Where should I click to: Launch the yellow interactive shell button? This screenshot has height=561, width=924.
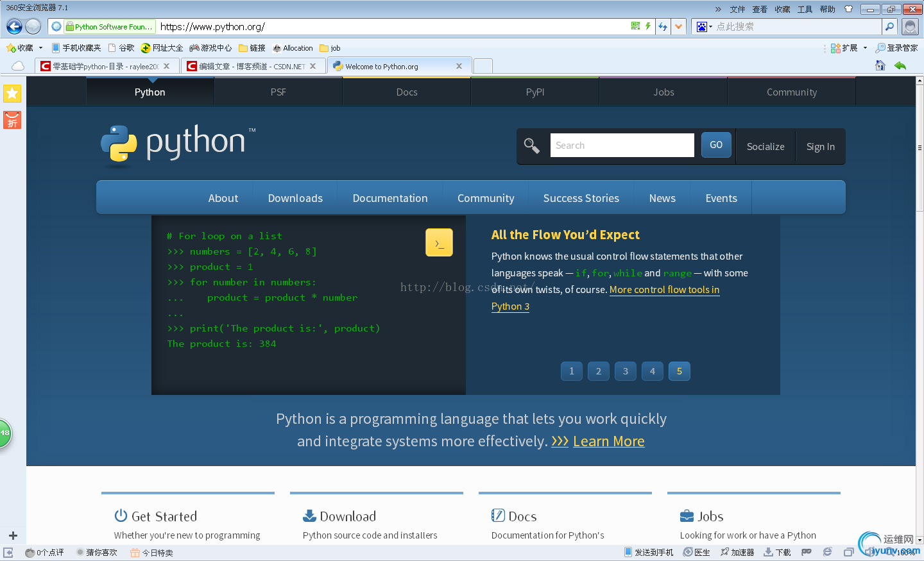pos(439,243)
